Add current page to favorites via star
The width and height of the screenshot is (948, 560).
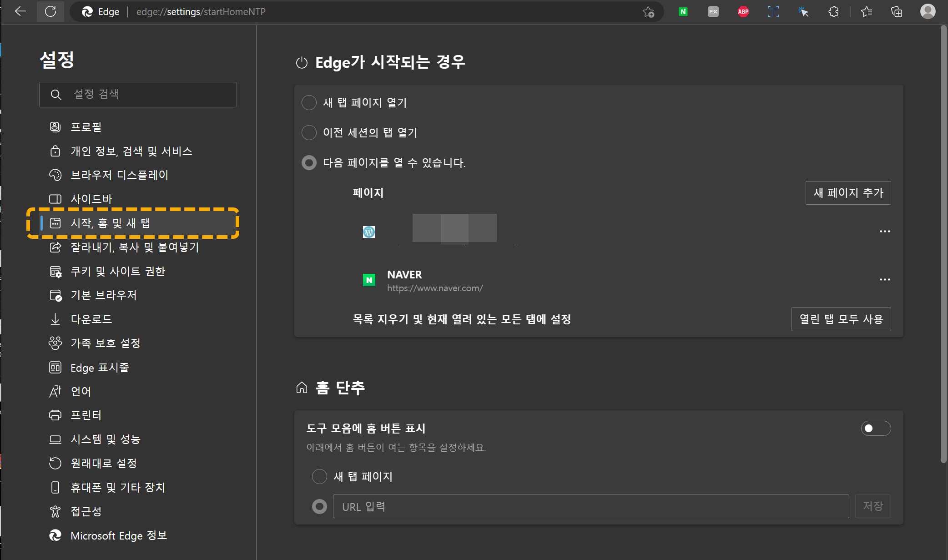(648, 12)
